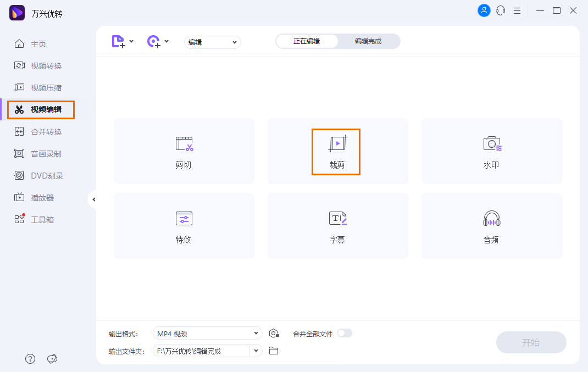Select the 字幕 (Subtitle) tool
The image size is (588, 372).
[x=337, y=226]
